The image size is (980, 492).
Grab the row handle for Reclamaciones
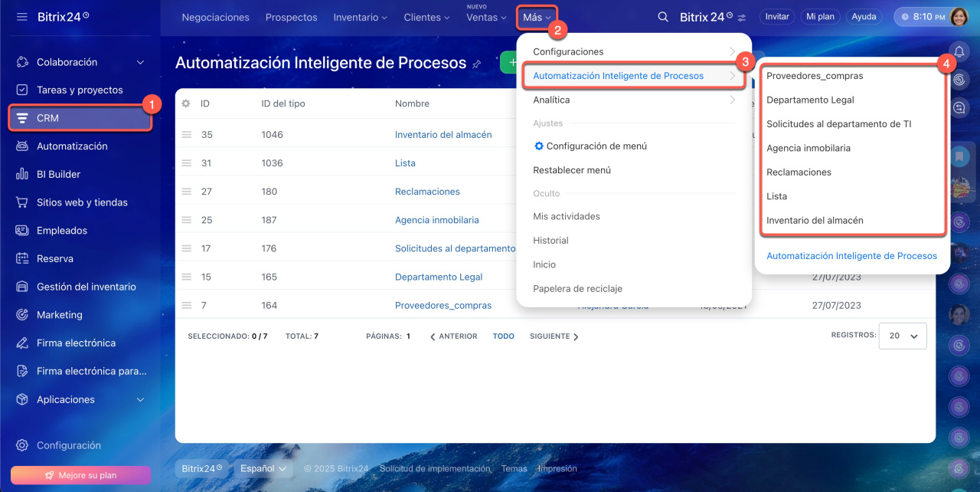pyautogui.click(x=186, y=192)
